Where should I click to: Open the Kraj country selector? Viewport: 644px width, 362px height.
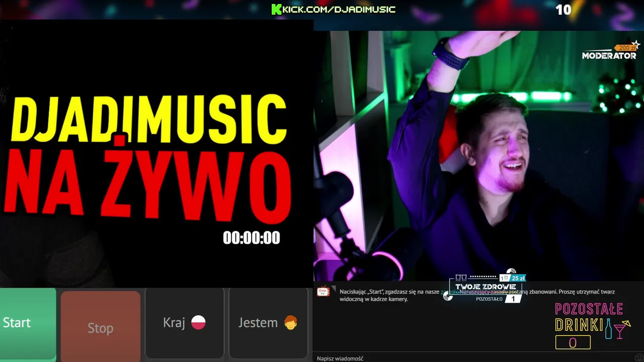coord(184,323)
